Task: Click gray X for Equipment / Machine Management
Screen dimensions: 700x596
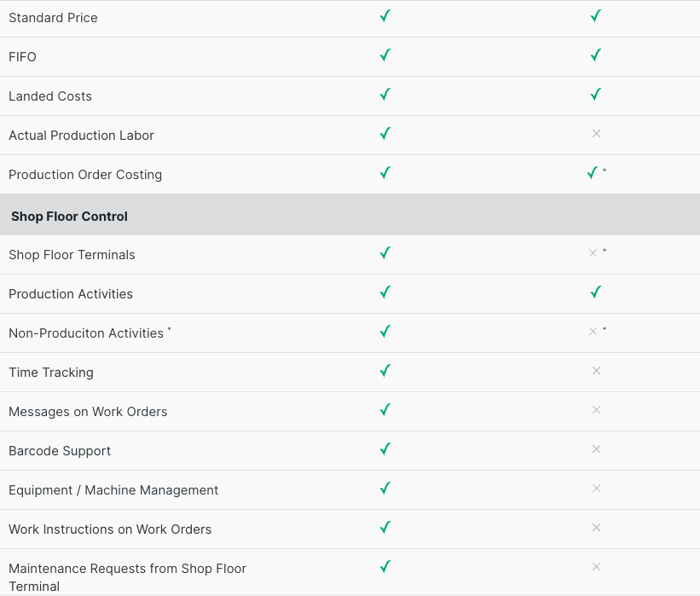Action: [596, 489]
